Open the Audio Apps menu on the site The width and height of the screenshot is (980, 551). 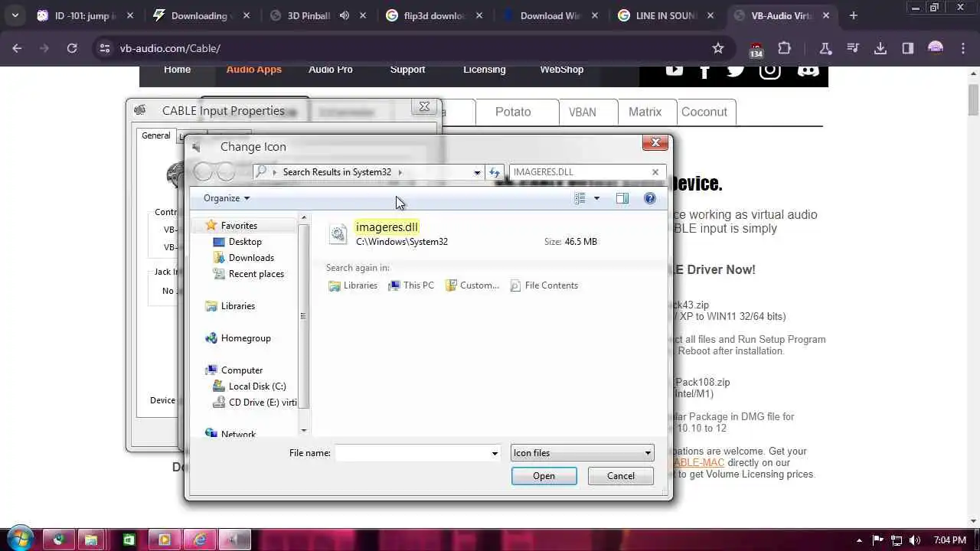coord(253,69)
